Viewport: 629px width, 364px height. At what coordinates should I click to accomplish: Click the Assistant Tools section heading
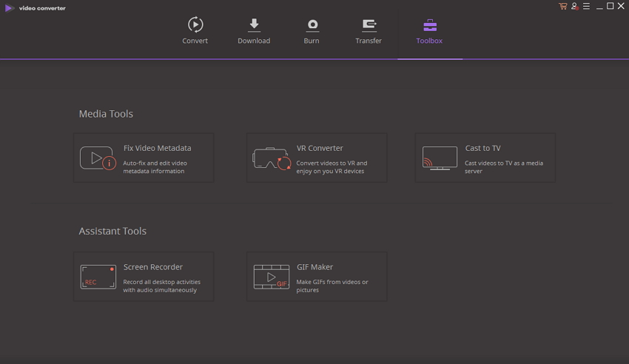(112, 231)
